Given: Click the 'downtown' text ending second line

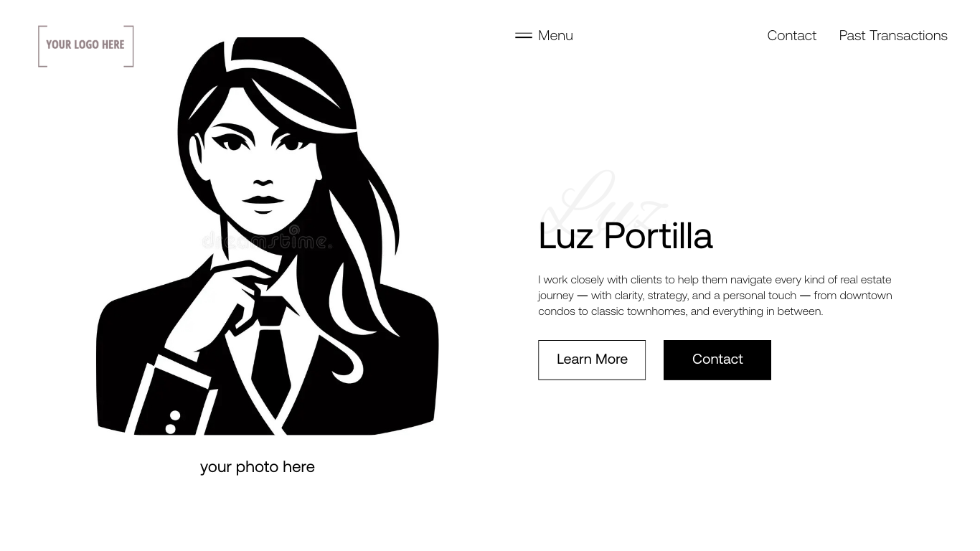Looking at the screenshot, I should 866,296.
